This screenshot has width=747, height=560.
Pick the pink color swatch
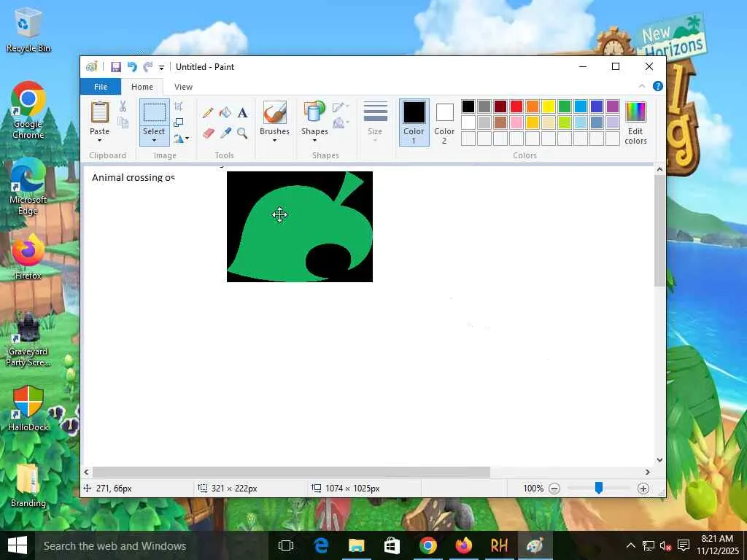(x=516, y=122)
